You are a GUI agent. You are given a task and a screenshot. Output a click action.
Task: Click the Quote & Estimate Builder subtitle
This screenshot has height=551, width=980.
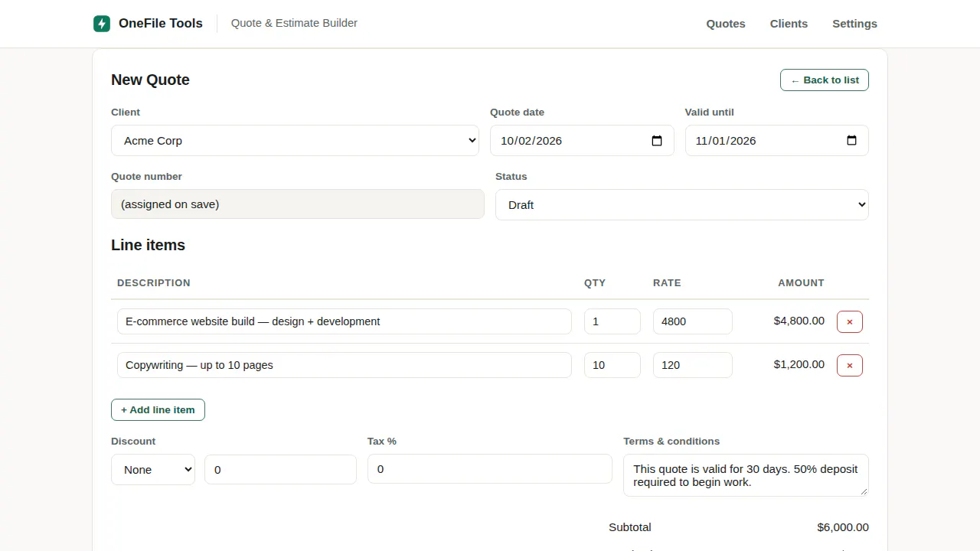294,23
